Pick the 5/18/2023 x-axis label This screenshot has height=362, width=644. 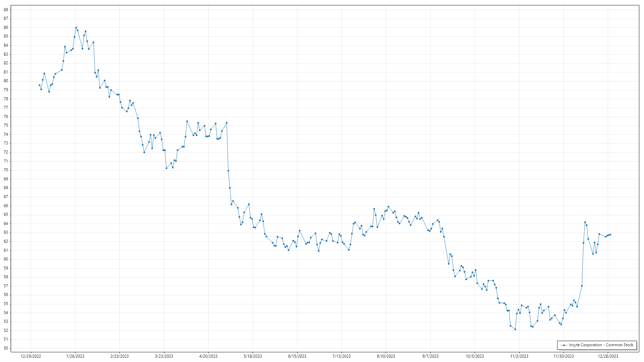coord(253,356)
